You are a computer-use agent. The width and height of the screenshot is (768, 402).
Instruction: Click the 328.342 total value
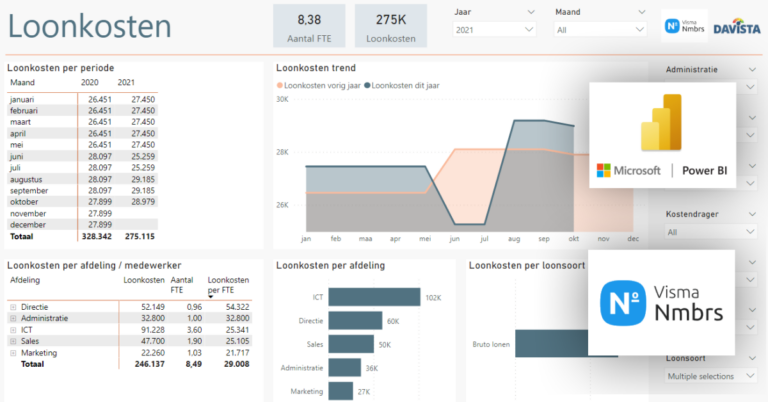click(96, 236)
